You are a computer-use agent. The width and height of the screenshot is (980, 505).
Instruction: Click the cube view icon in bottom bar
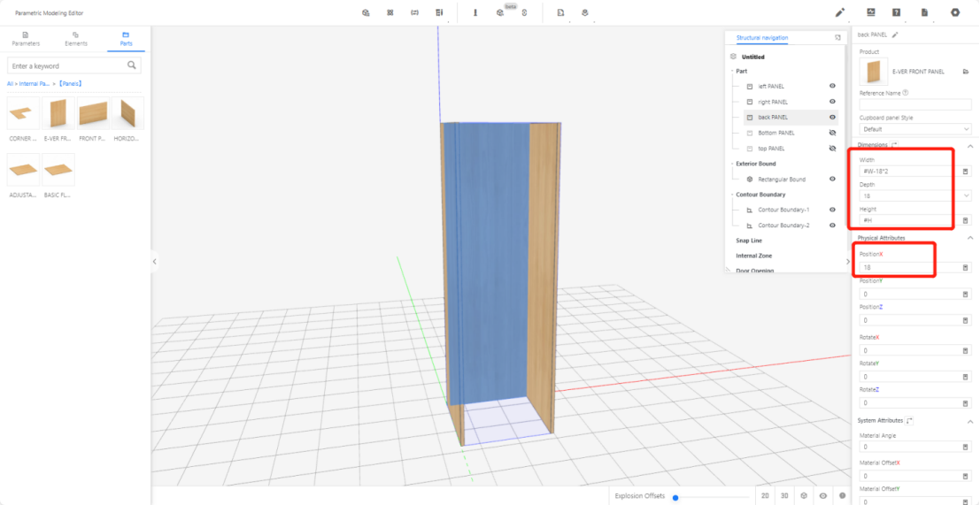pyautogui.click(x=804, y=496)
